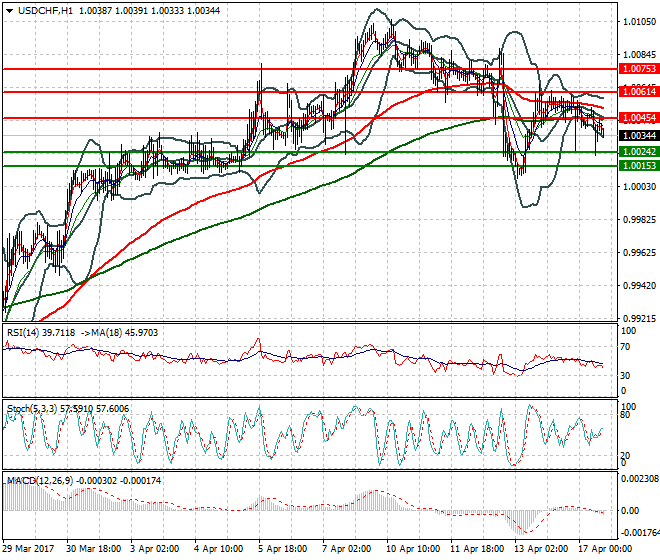
Task: Click the 10 Apr 10:00 time label
Action: point(413,549)
